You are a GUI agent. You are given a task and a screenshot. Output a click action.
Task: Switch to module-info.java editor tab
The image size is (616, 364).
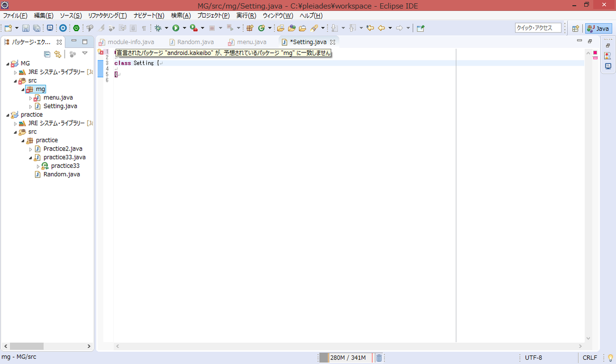[126, 42]
